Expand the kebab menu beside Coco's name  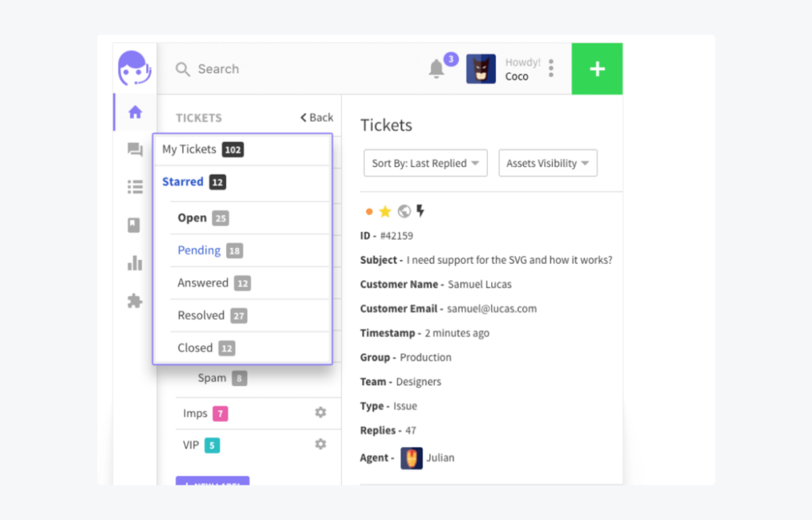pos(551,68)
